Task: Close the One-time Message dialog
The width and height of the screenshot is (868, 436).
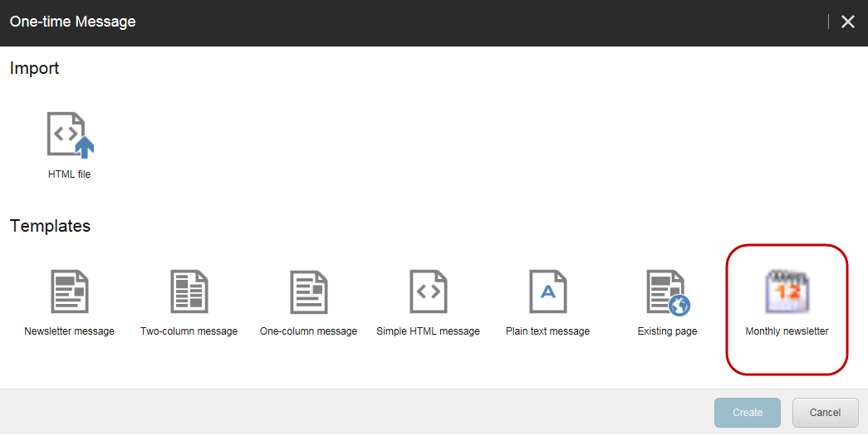Action: pyautogui.click(x=847, y=22)
